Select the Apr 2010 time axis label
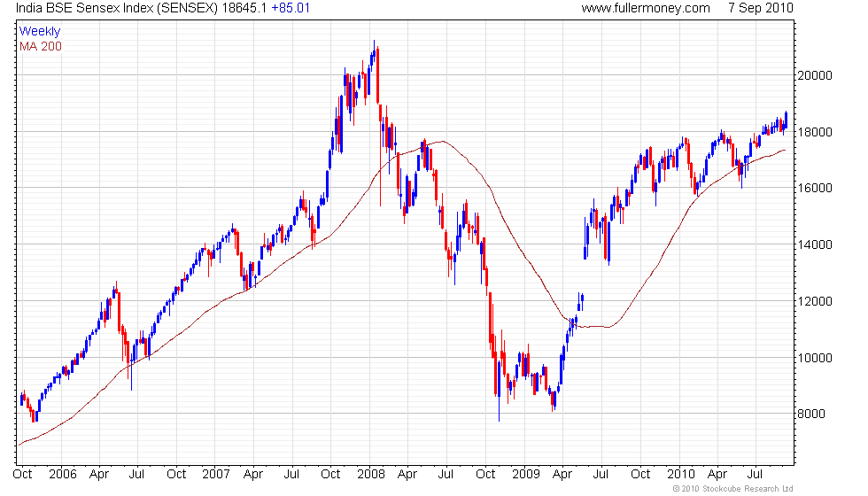Viewport: 868px width, 496px height. pos(717,475)
